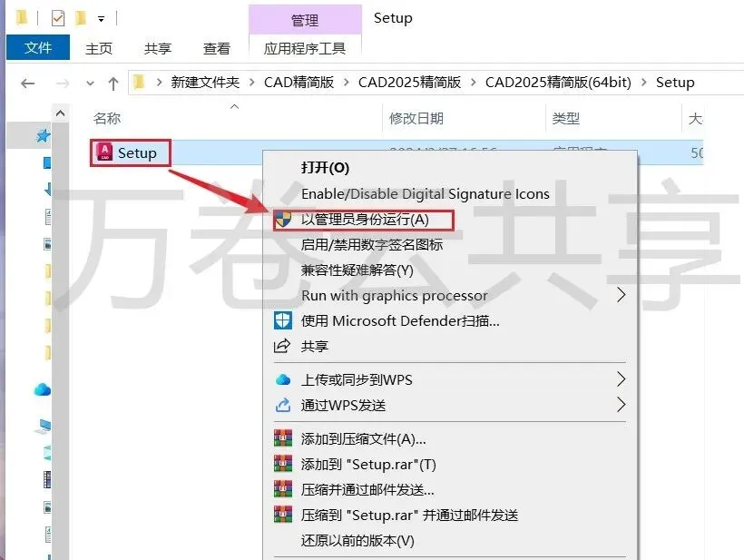Choose 共享 in the context menu
The height and width of the screenshot is (560, 744).
315,346
